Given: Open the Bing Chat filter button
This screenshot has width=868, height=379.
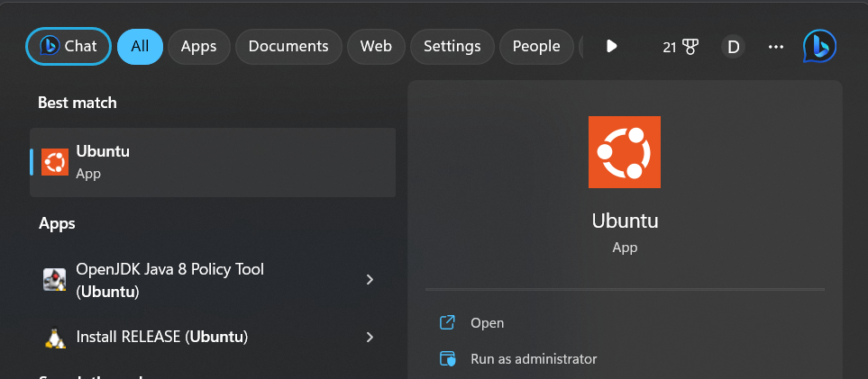Looking at the screenshot, I should click(x=69, y=47).
